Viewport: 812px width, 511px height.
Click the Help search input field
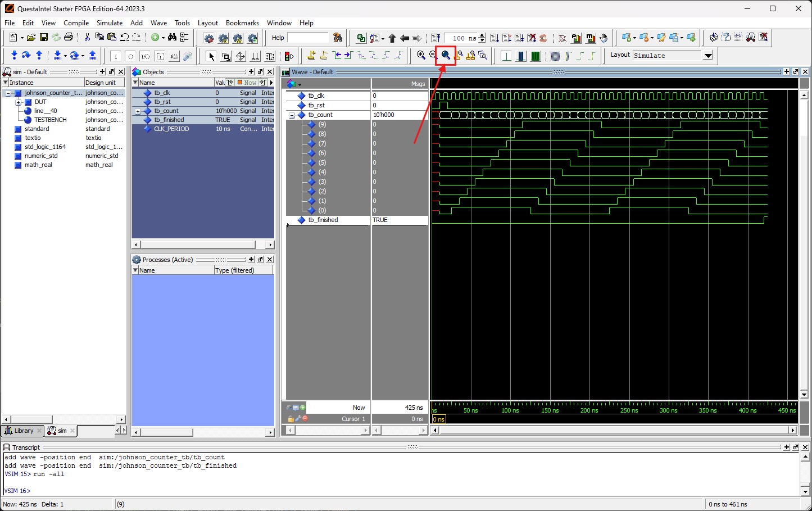308,38
